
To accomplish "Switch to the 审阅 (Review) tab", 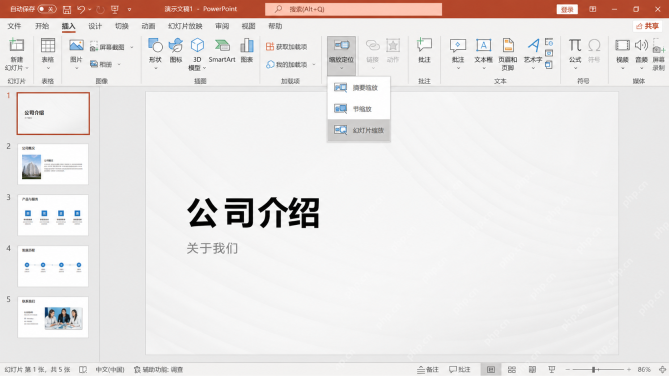I will (x=222, y=26).
